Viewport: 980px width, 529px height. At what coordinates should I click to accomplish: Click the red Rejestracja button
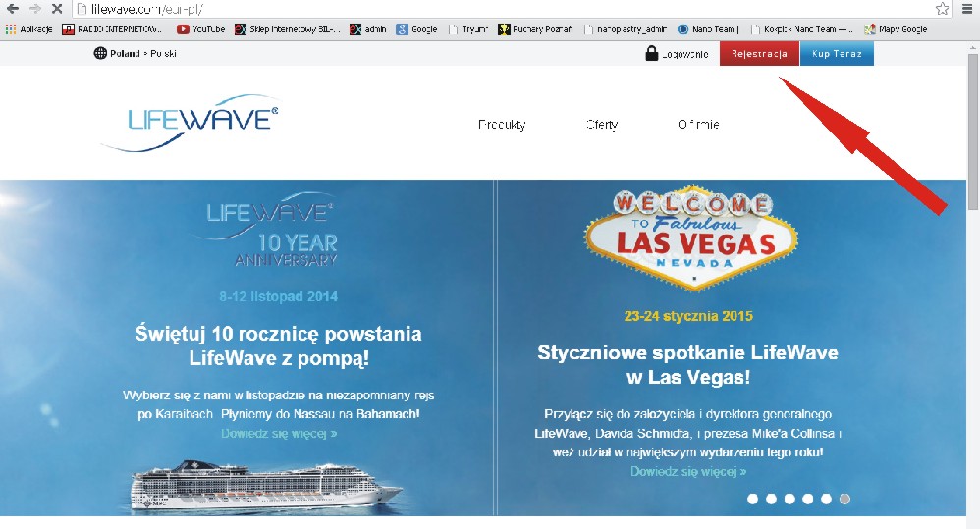(759, 54)
